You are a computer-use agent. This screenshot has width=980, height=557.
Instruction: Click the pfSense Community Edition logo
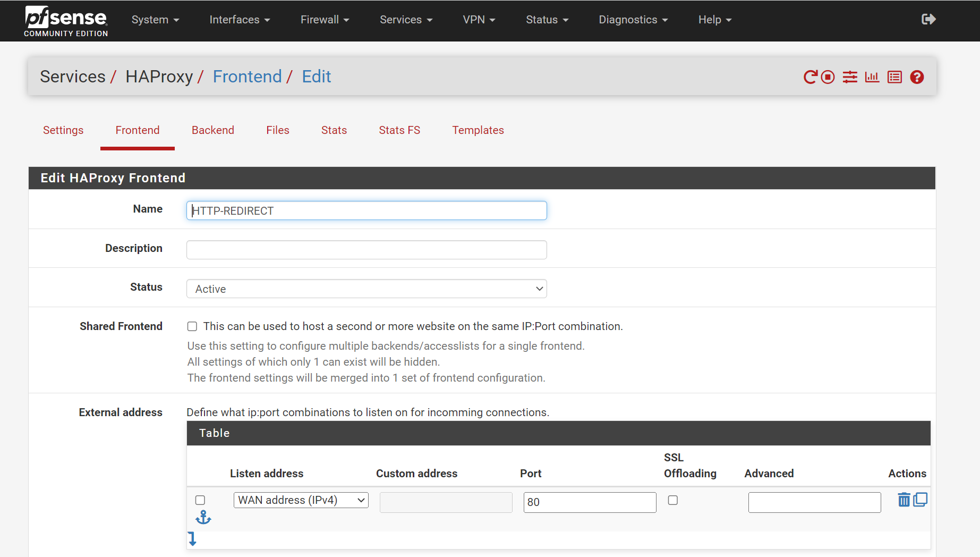[x=66, y=21]
